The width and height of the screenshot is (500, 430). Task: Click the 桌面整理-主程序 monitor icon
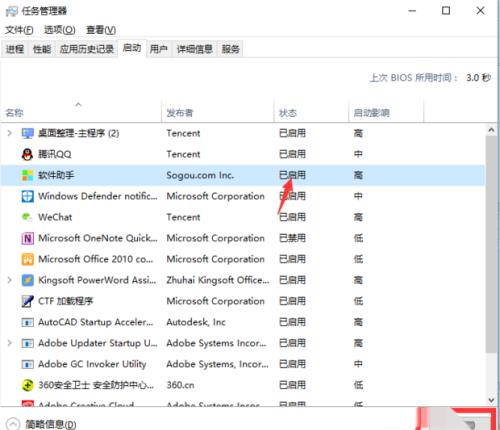pos(27,133)
